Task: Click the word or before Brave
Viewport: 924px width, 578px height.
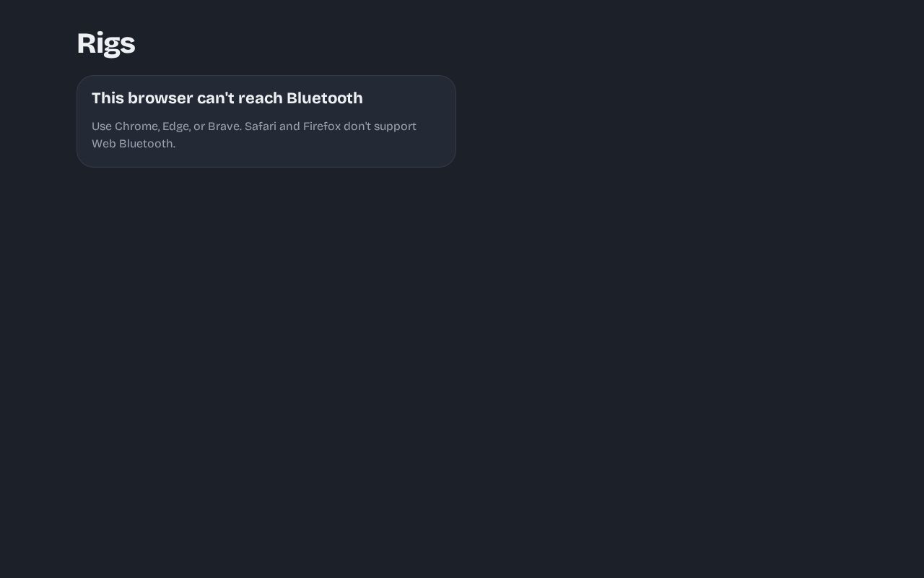Action: 199,126
